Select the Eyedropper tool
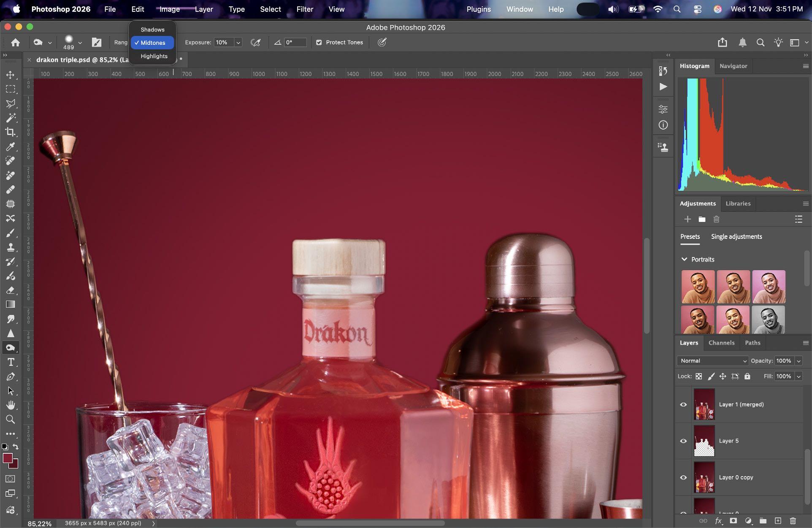812x528 pixels. (11, 146)
